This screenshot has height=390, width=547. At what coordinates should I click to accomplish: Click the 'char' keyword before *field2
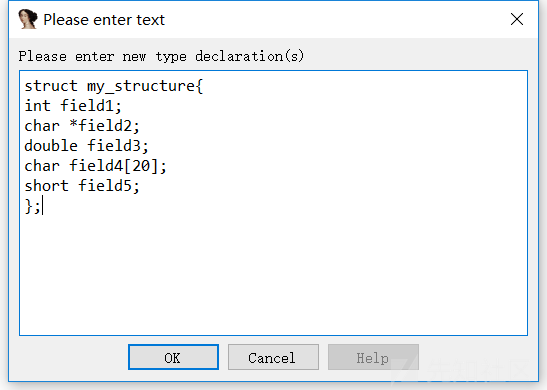[x=42, y=126]
